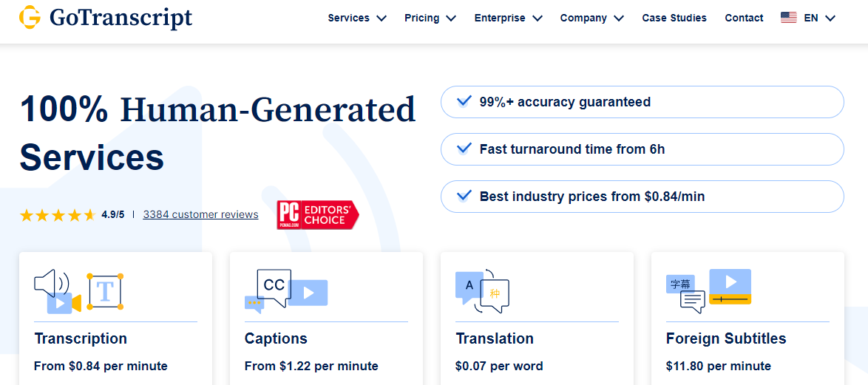Click the Transcription speaker and text icon

pos(78,291)
